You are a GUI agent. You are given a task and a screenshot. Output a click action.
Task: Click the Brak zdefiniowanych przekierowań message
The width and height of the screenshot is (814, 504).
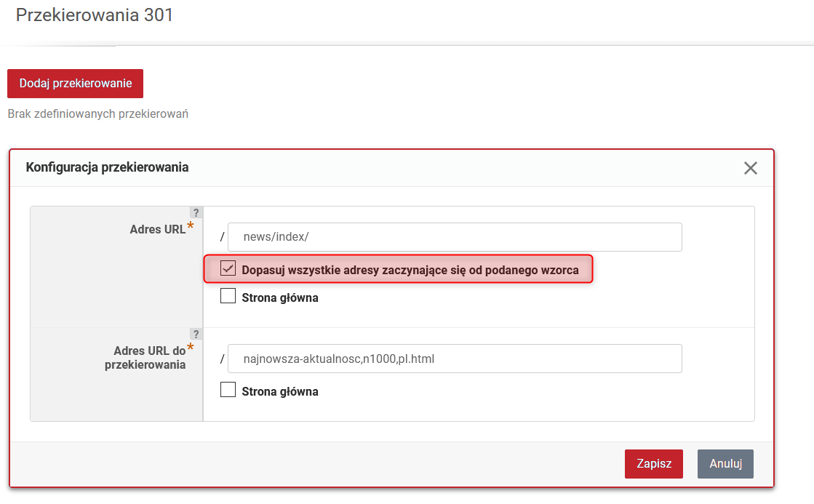98,113
